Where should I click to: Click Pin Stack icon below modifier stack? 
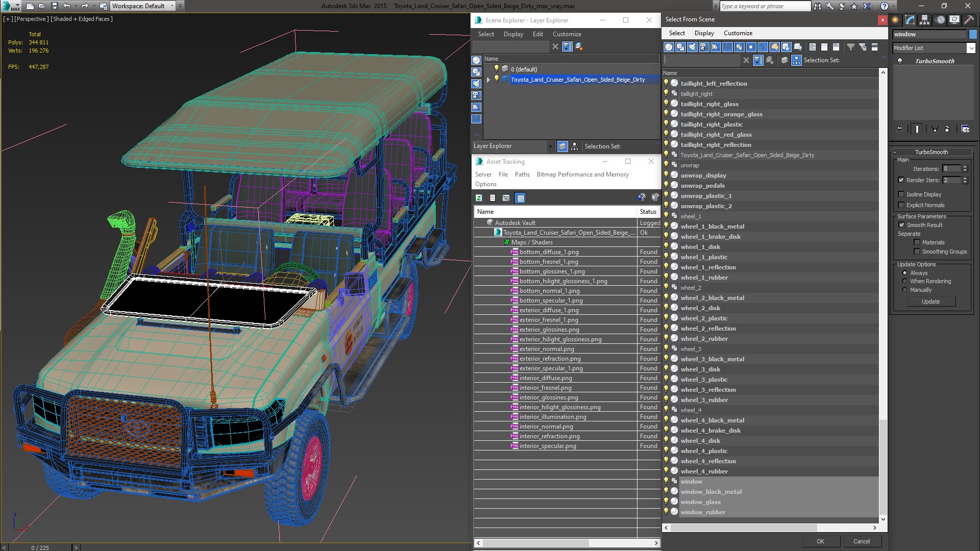(x=899, y=129)
